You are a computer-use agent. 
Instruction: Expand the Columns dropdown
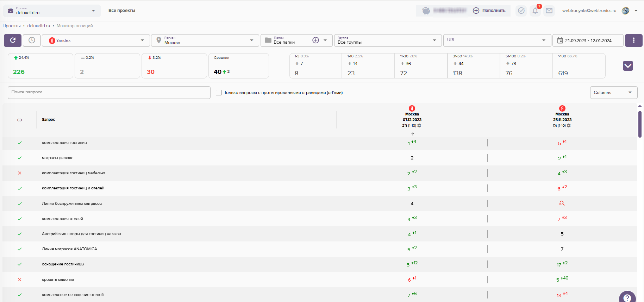click(613, 93)
